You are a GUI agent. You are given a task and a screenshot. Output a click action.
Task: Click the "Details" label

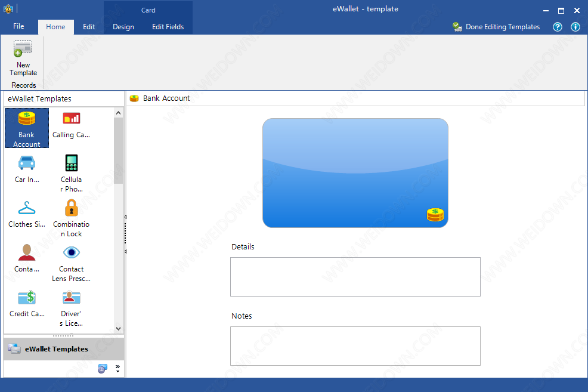tap(243, 247)
